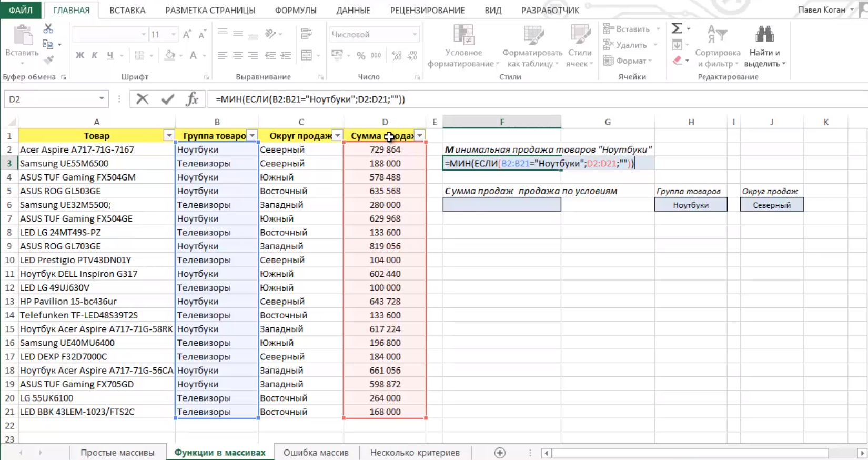Click the Fill Color bucket icon
868x460 pixels.
pos(170,55)
